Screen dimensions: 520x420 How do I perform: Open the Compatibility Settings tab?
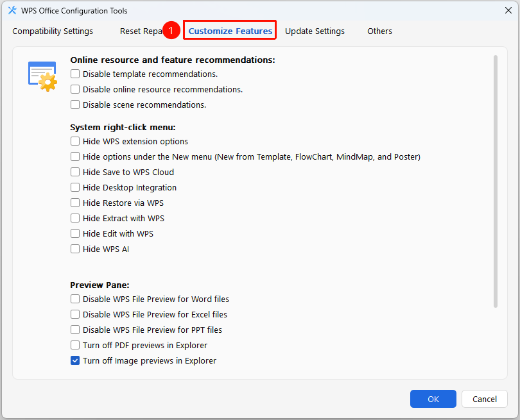[53, 31]
